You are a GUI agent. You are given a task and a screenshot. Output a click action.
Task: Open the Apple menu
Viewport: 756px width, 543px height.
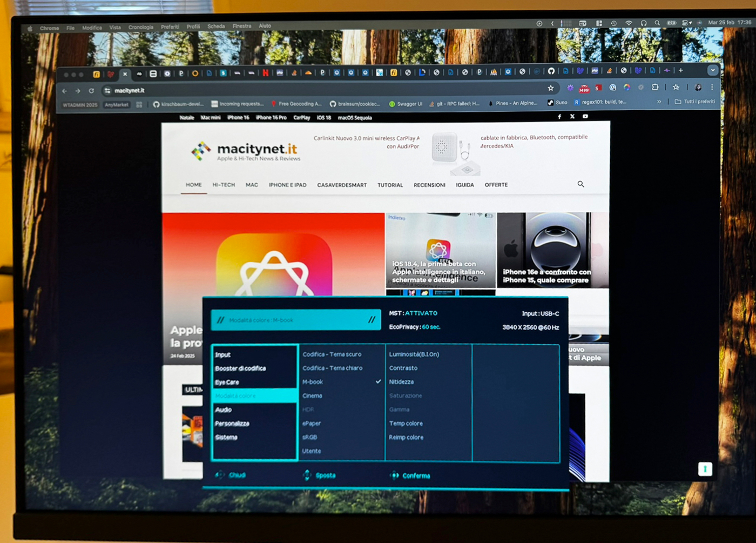coord(30,29)
